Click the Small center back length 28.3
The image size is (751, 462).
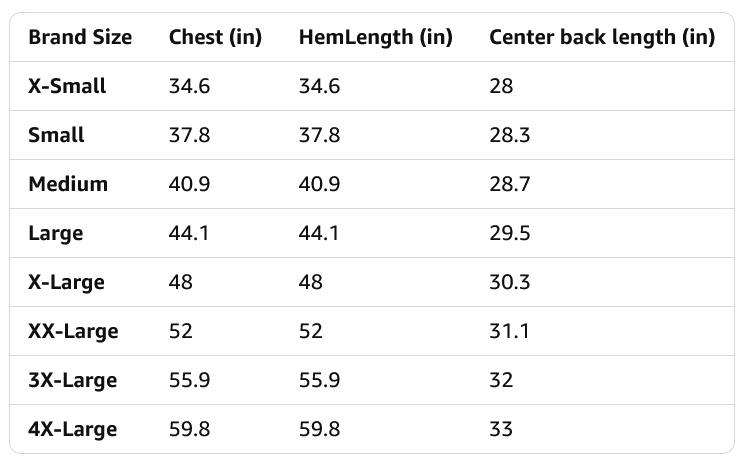(x=510, y=135)
